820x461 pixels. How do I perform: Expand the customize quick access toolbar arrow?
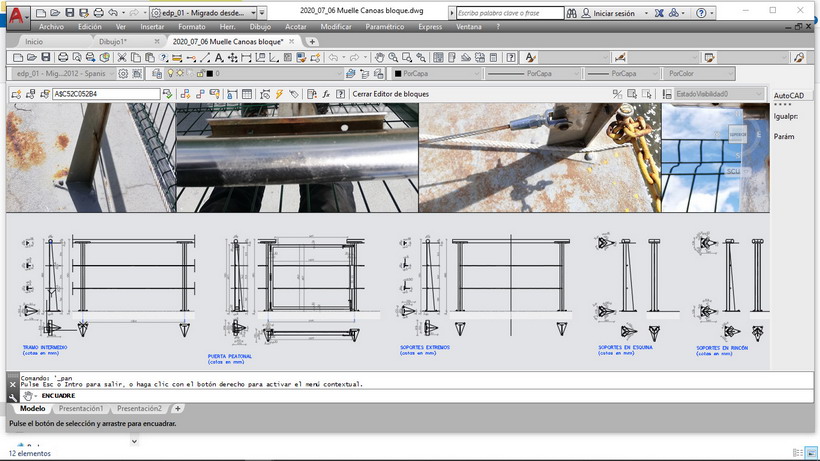pos(263,13)
